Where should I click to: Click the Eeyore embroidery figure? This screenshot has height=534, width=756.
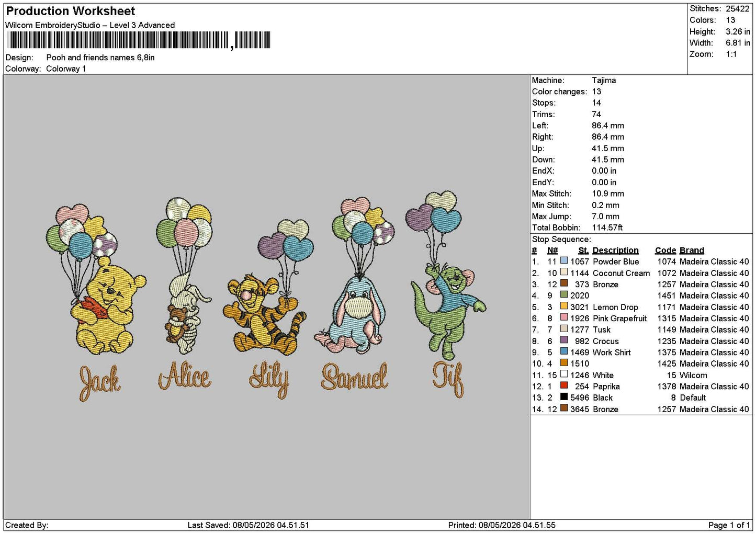pyautogui.click(x=350, y=315)
